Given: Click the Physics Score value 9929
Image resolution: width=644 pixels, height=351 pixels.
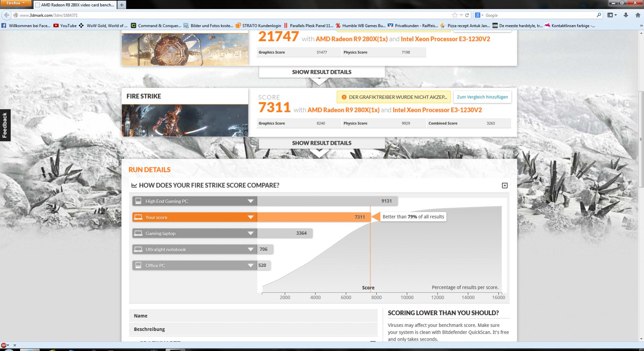Looking at the screenshot, I should [406, 123].
